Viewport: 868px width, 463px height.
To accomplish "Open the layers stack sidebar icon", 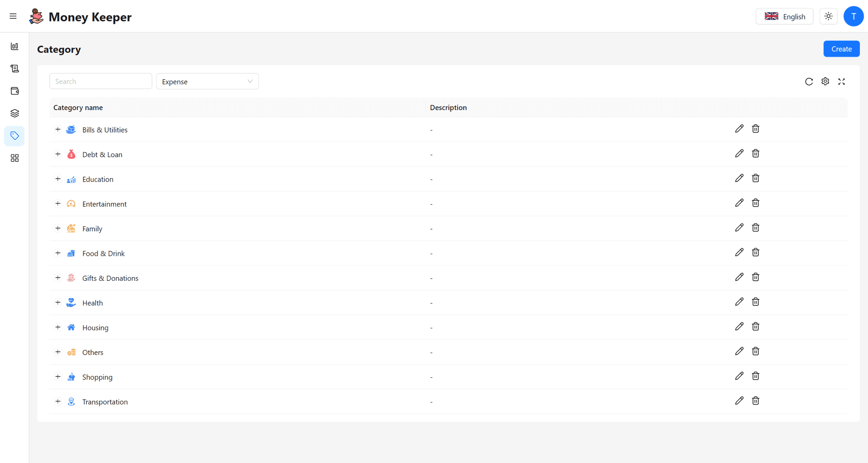I will pyautogui.click(x=14, y=113).
